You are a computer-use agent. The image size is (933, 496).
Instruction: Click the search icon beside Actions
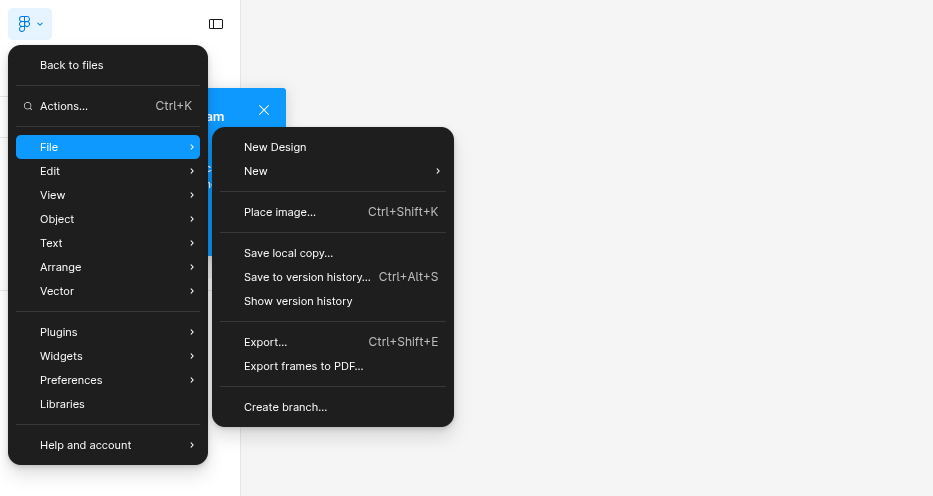pyautogui.click(x=28, y=106)
